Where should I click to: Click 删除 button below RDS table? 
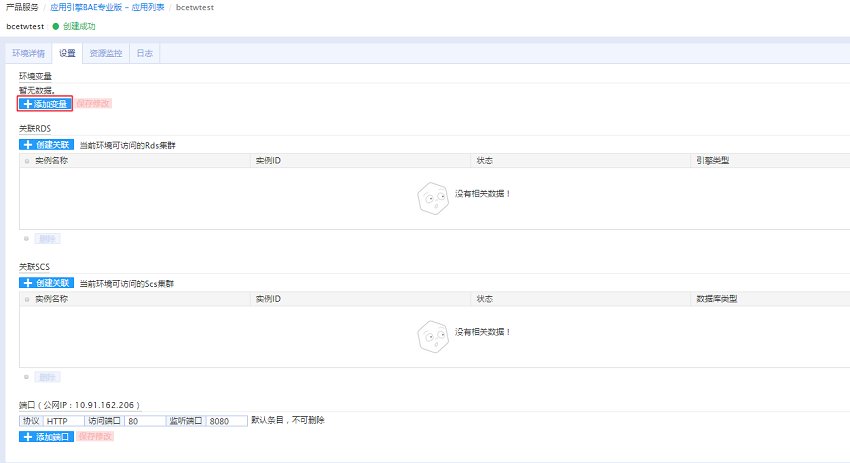pyautogui.click(x=48, y=239)
